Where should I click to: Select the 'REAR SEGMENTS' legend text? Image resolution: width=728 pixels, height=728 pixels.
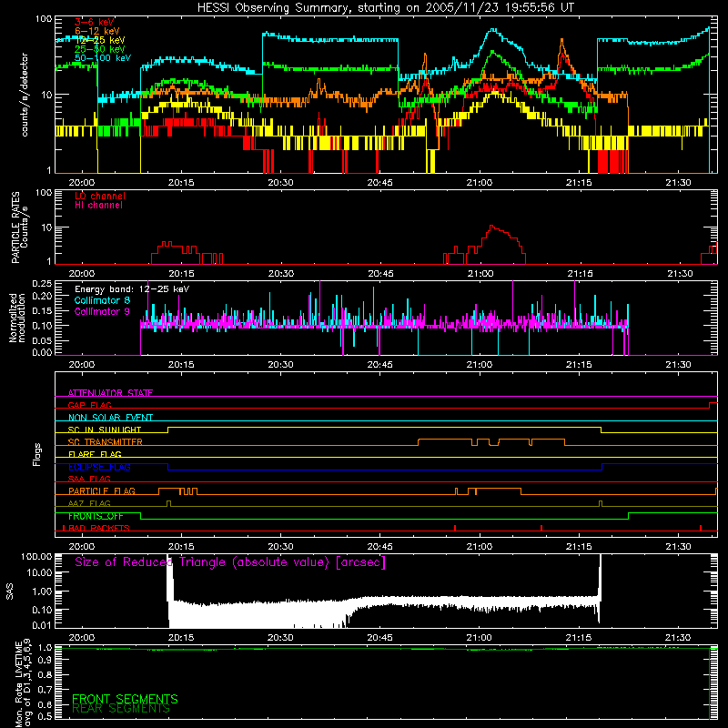pyautogui.click(x=121, y=709)
